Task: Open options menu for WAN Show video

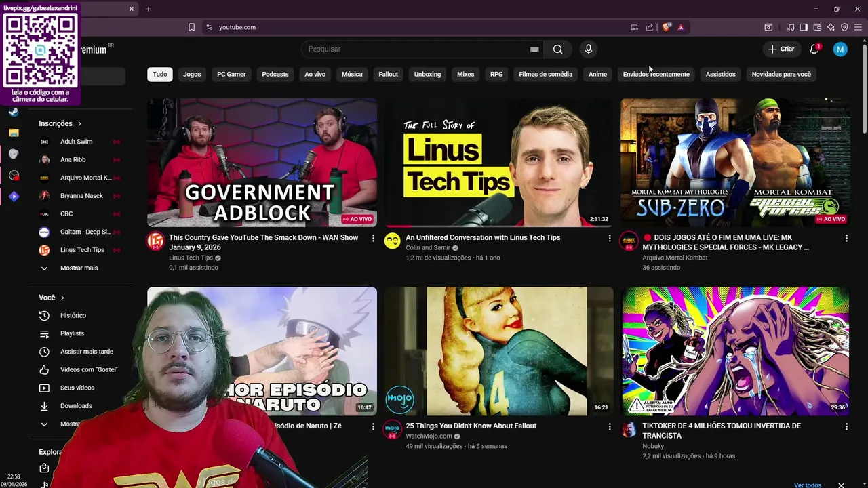Action: pos(373,238)
